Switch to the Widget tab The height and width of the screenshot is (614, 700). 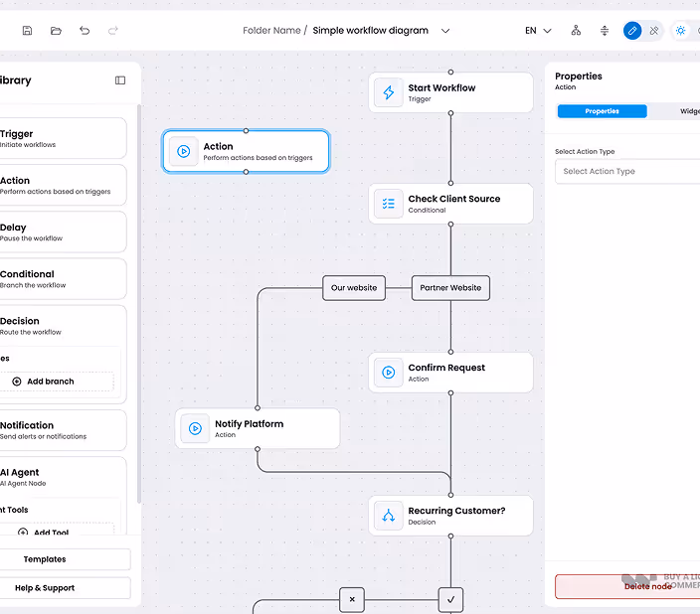tap(689, 111)
